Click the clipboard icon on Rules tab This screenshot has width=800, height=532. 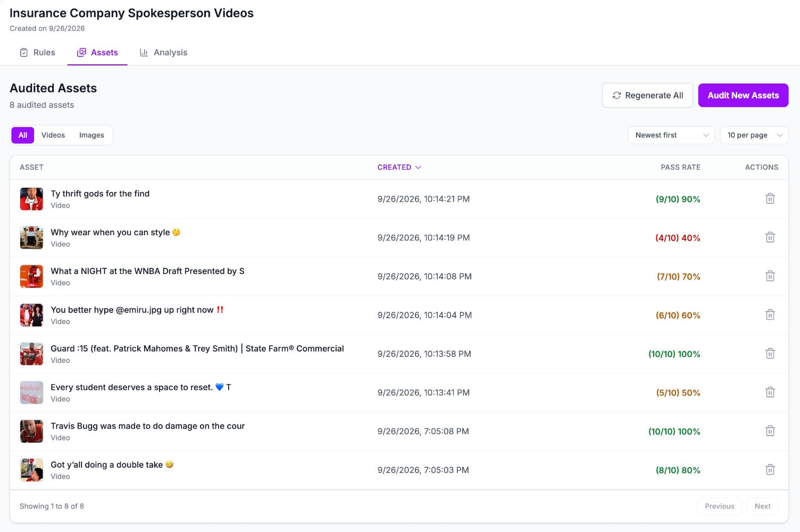[x=24, y=52]
